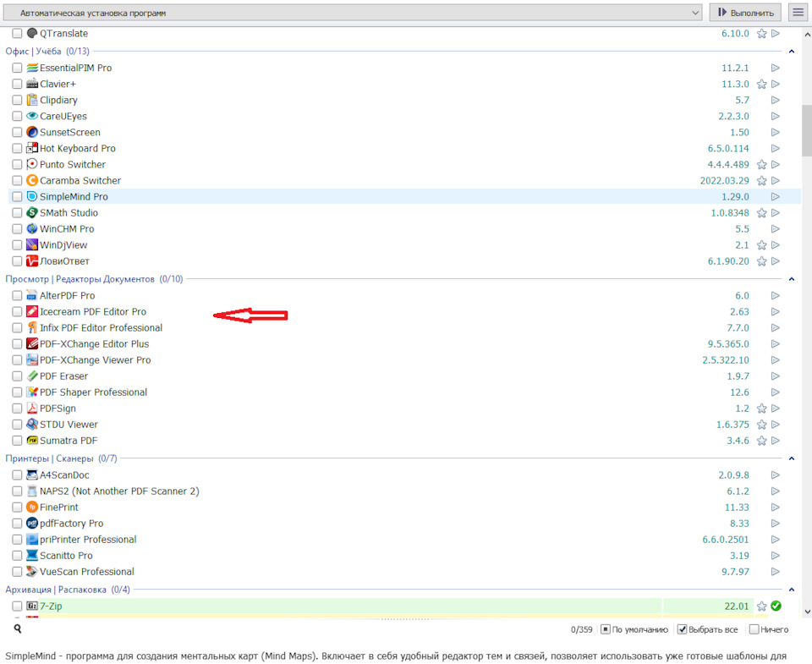Toggle the 'Выбрать все' checkbox
Image resolution: width=812 pixels, height=664 pixels.
(682, 630)
